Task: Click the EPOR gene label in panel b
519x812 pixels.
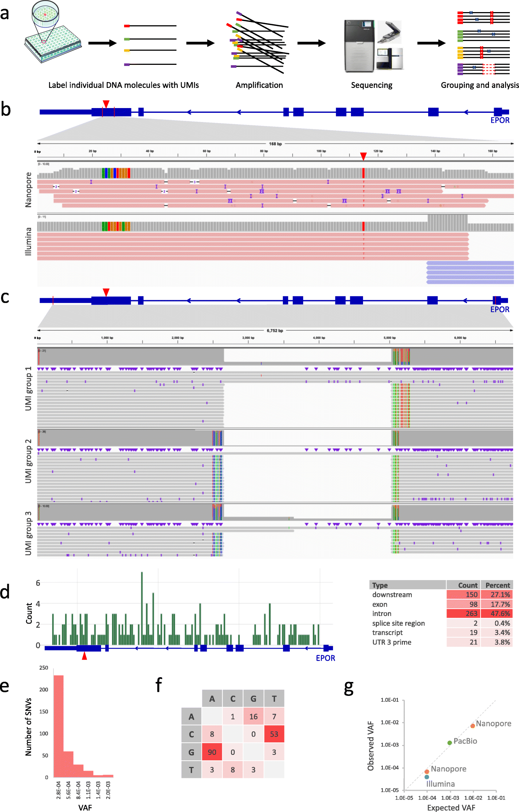Action: coord(500,120)
